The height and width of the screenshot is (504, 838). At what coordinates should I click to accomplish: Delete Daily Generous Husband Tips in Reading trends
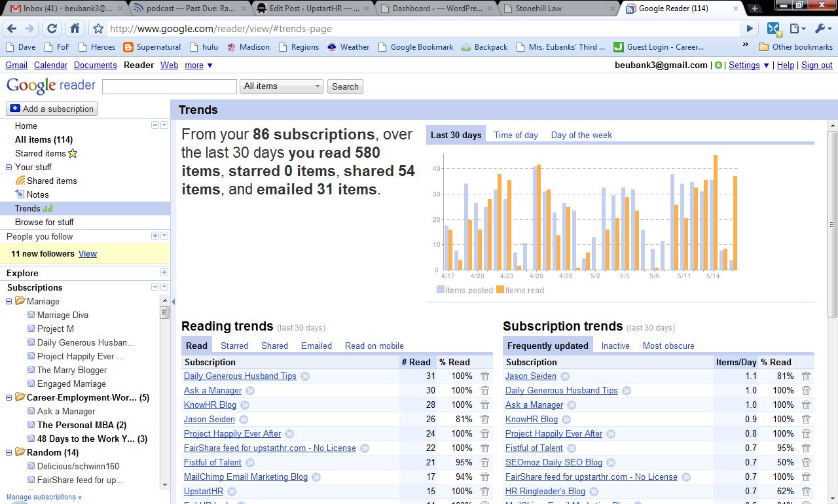point(484,376)
